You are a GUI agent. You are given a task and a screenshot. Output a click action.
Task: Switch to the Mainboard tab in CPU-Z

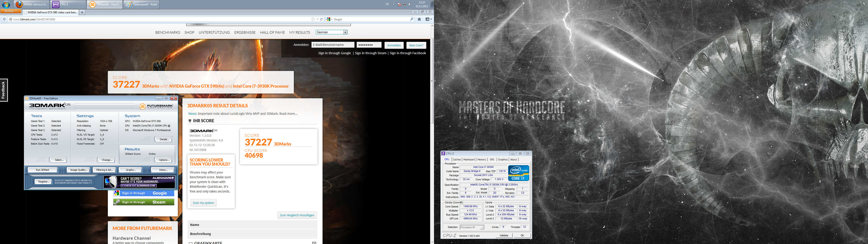469,160
